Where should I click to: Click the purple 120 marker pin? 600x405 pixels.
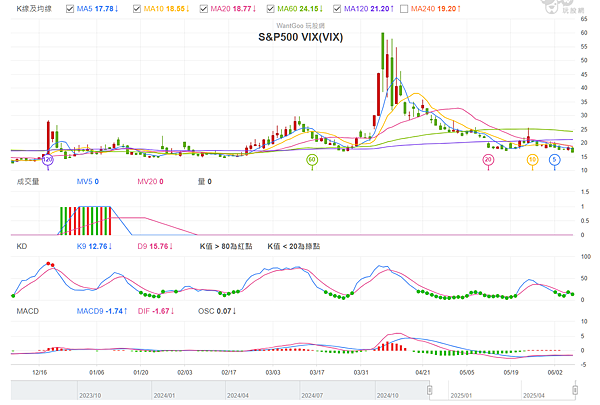[x=47, y=160]
